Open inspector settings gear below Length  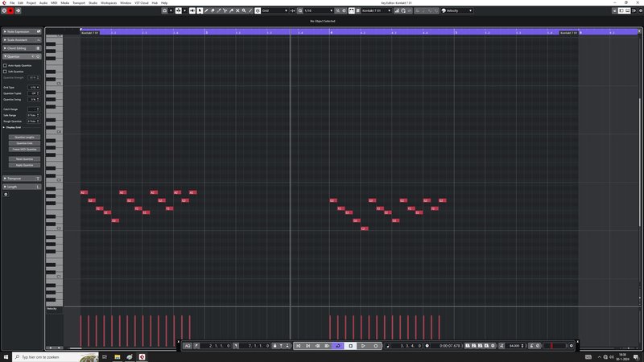coord(6,194)
